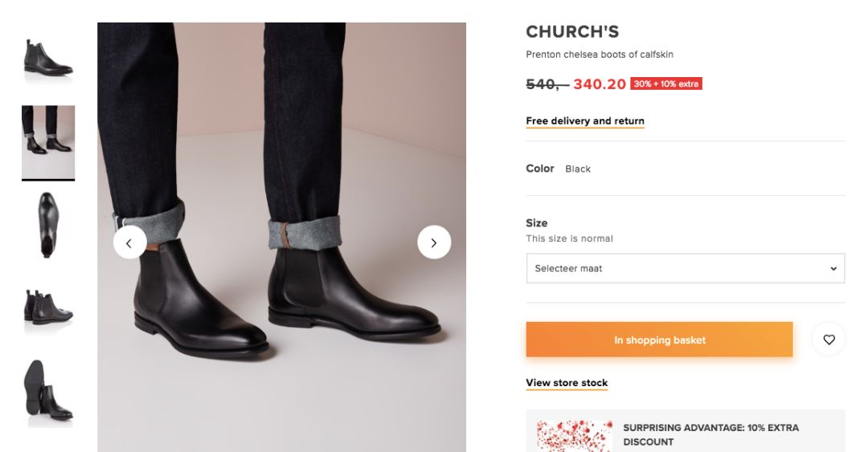Click the chevron arrow in the size selector

833,268
